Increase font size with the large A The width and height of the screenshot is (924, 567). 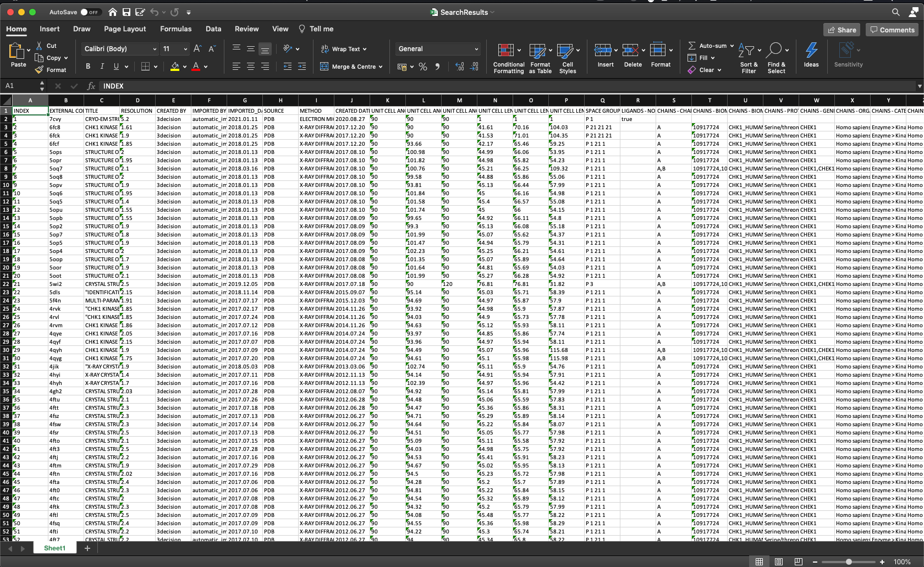coord(197,49)
